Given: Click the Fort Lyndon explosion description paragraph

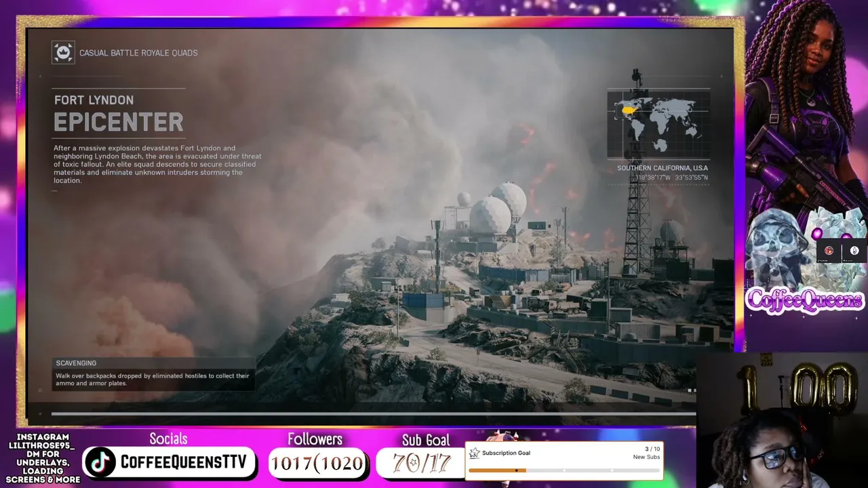Looking at the screenshot, I should [x=157, y=164].
